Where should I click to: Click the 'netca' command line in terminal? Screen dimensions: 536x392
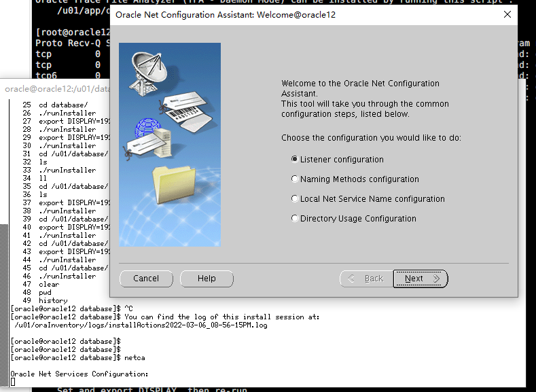click(78, 358)
